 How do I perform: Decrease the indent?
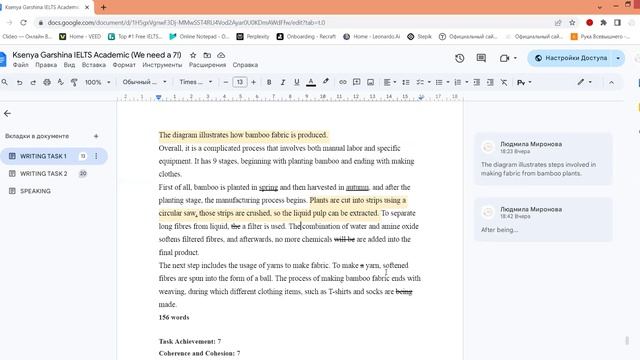476,82
